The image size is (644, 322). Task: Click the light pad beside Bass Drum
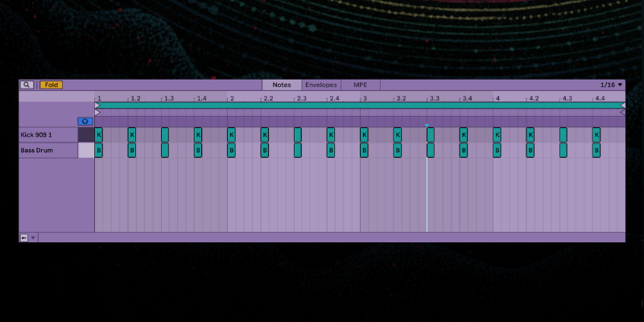86,150
